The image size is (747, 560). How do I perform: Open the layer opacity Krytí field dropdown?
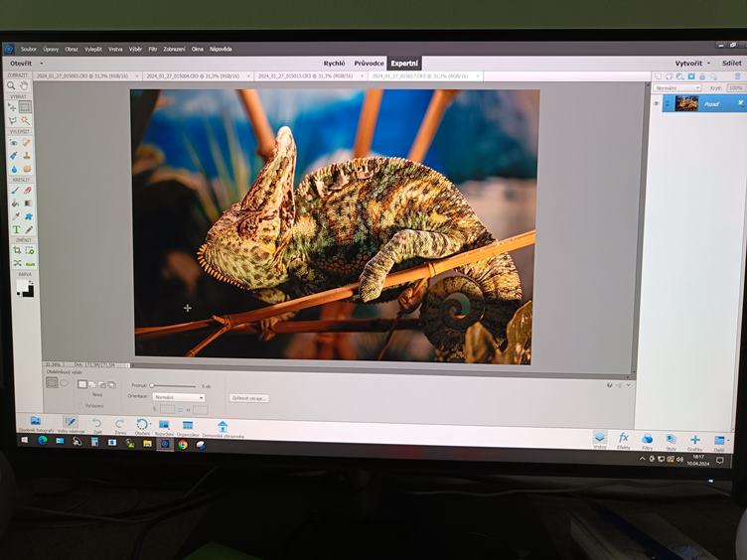[735, 88]
